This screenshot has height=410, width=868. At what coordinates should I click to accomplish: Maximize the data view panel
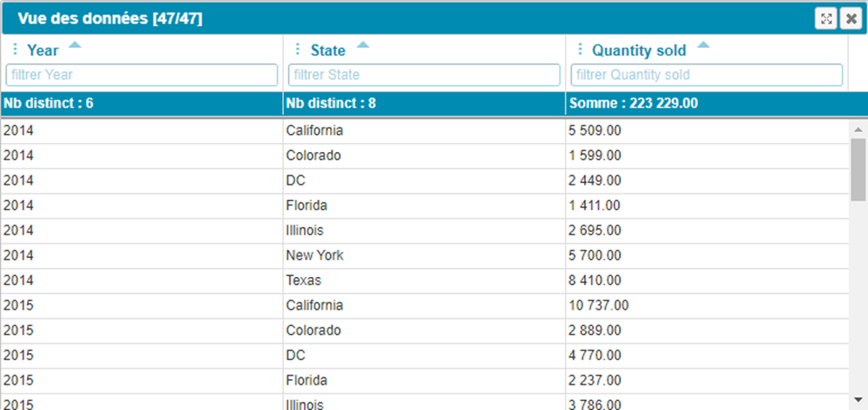[x=826, y=19]
